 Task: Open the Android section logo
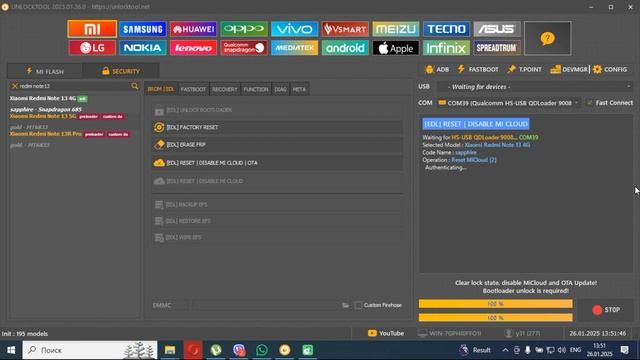tap(345, 48)
